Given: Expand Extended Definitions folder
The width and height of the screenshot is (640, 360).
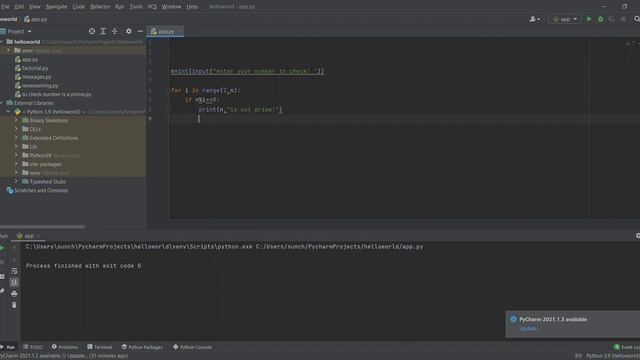Looking at the screenshot, I should pos(16,138).
